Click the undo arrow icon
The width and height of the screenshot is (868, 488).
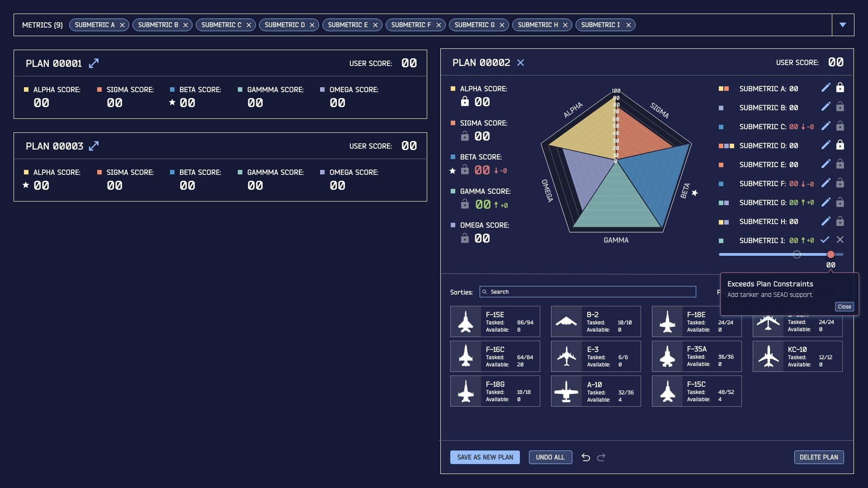(585, 457)
